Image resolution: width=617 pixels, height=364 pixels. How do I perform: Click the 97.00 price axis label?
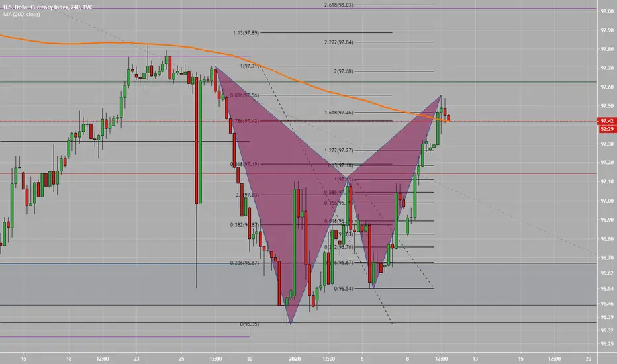[x=607, y=201]
